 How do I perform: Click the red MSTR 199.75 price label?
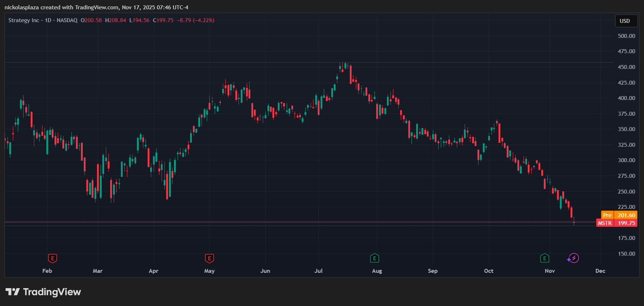click(x=617, y=223)
